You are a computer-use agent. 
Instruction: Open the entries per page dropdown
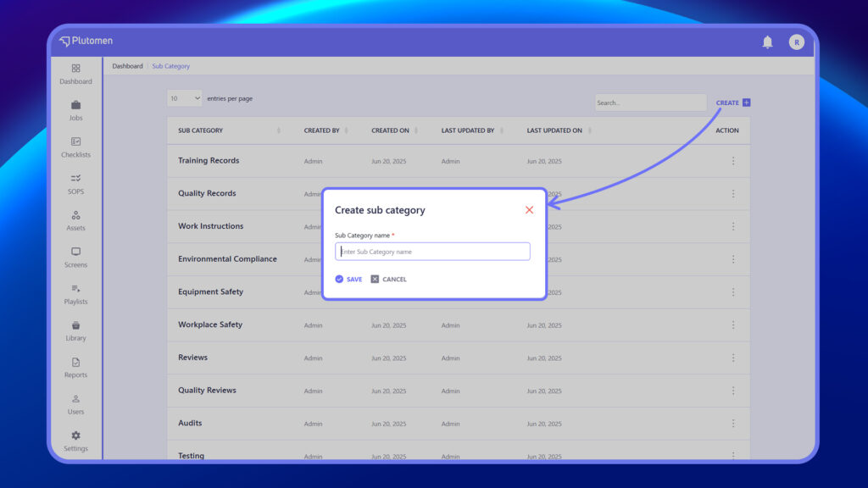tap(184, 98)
